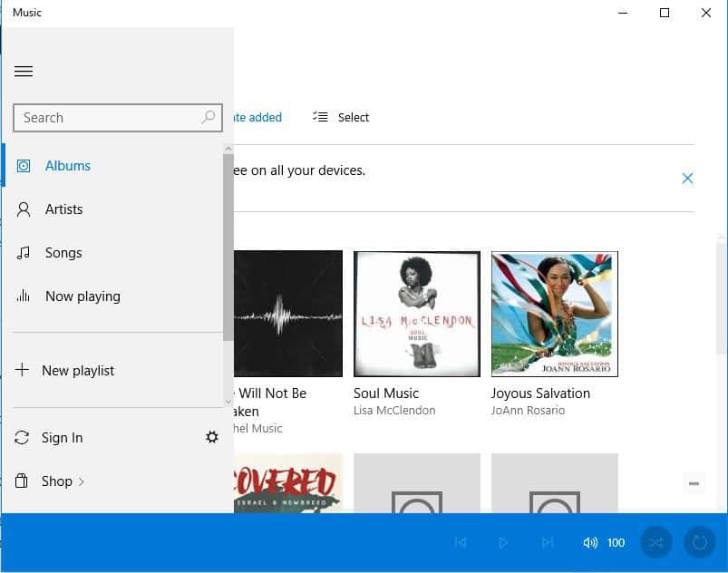Select the Music menu label in title bar
Viewport: 728px width, 573px height.
pyautogui.click(x=26, y=13)
